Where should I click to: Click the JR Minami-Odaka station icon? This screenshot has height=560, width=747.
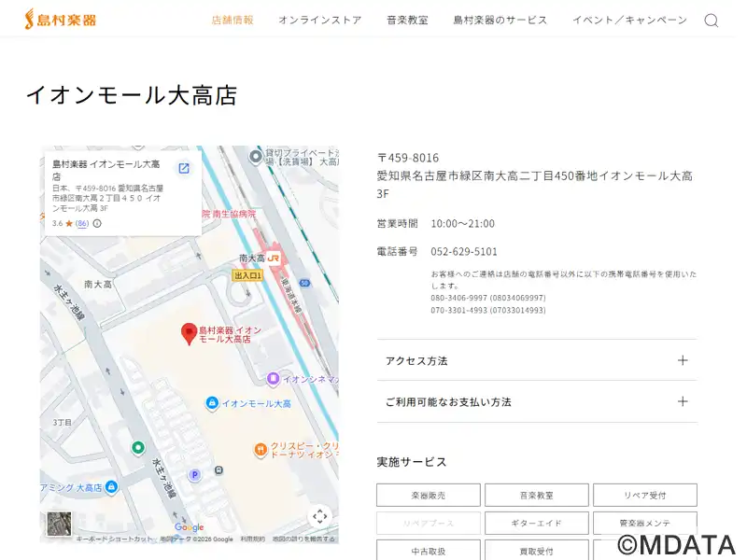[274, 259]
